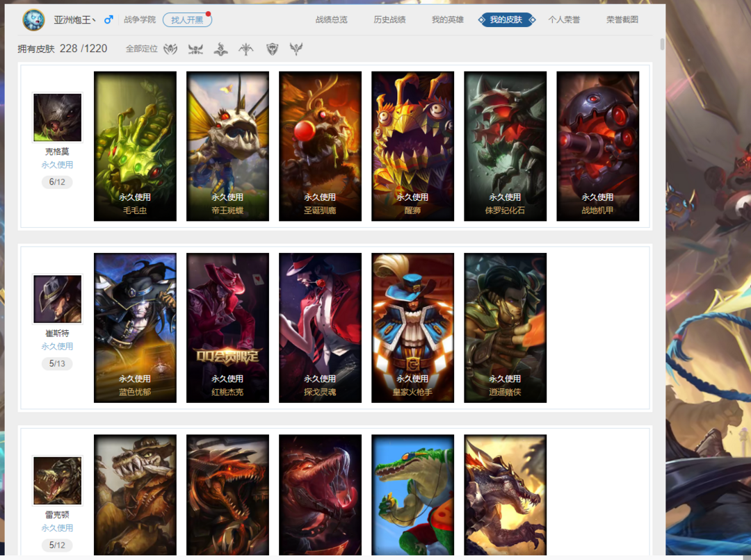Open the cowboy-hat 雷克顿 skin card
The width and height of the screenshot is (751, 560).
pos(135,495)
